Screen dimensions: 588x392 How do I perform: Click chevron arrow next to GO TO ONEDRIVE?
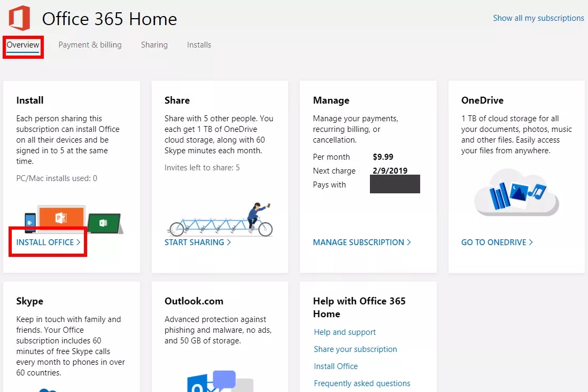coord(531,242)
